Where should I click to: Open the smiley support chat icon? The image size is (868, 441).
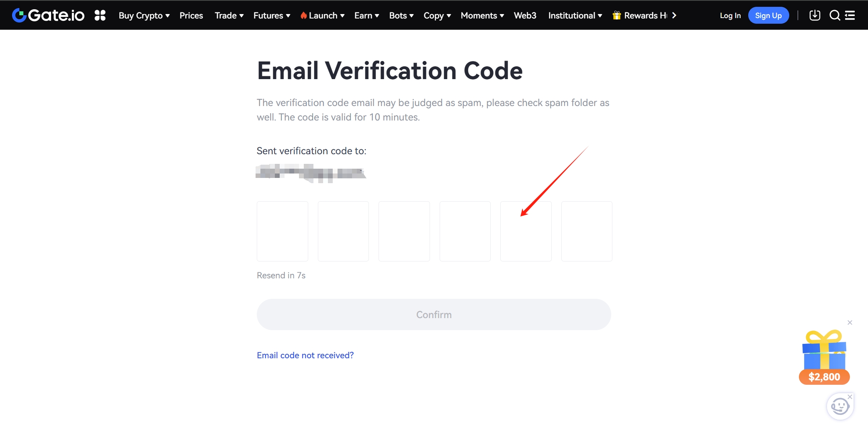tap(840, 406)
